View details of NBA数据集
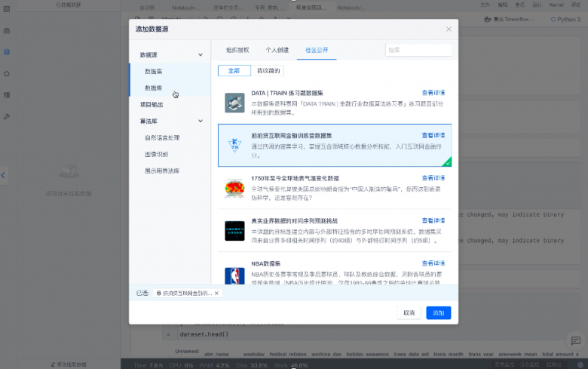 [433, 263]
